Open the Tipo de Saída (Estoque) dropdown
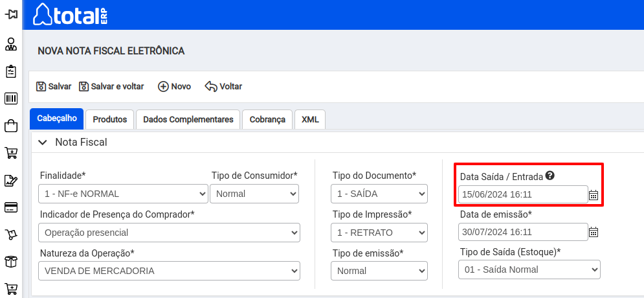Image resolution: width=644 pixels, height=298 pixels. coord(529,269)
